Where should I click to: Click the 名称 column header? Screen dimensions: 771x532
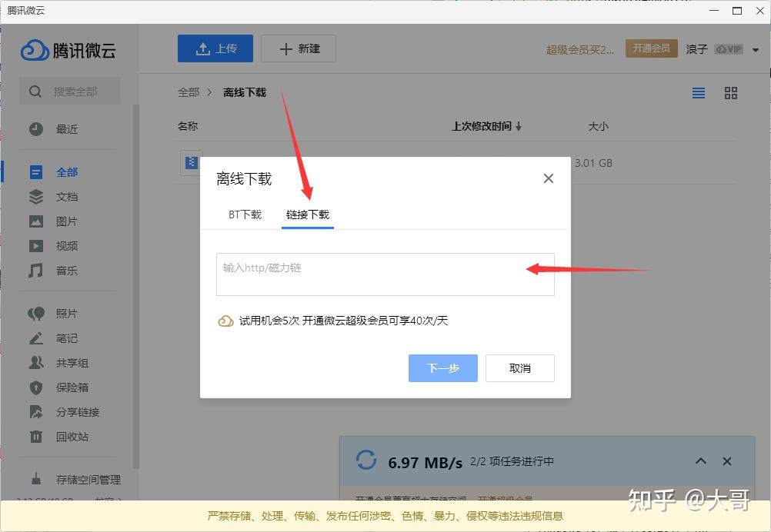187,126
